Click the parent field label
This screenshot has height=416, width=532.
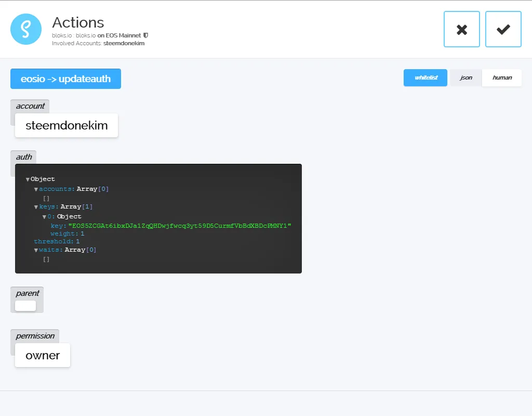tap(28, 293)
